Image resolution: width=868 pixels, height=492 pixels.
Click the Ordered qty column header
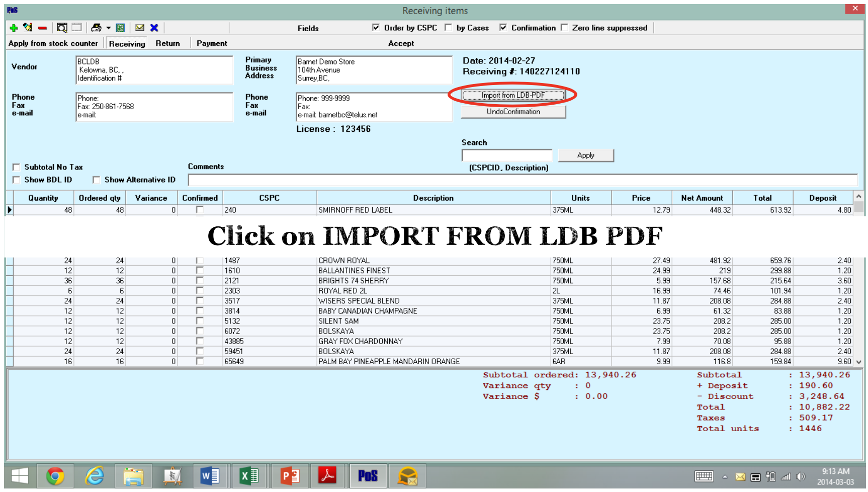(100, 198)
